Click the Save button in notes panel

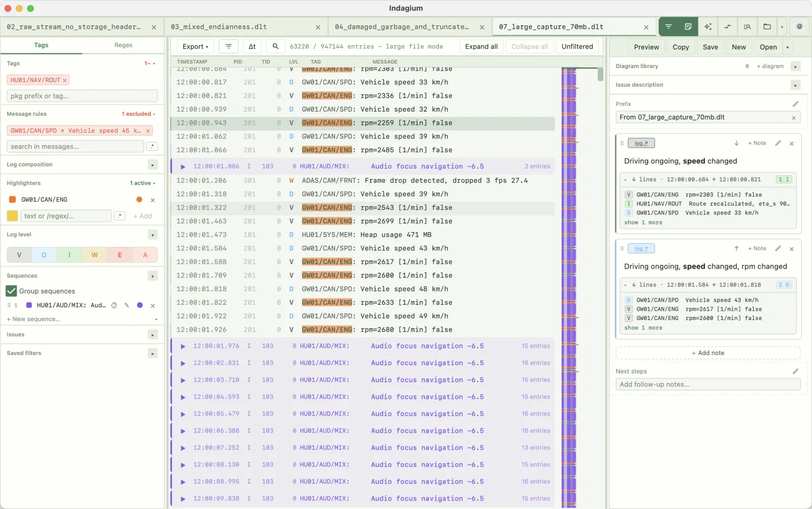click(710, 47)
